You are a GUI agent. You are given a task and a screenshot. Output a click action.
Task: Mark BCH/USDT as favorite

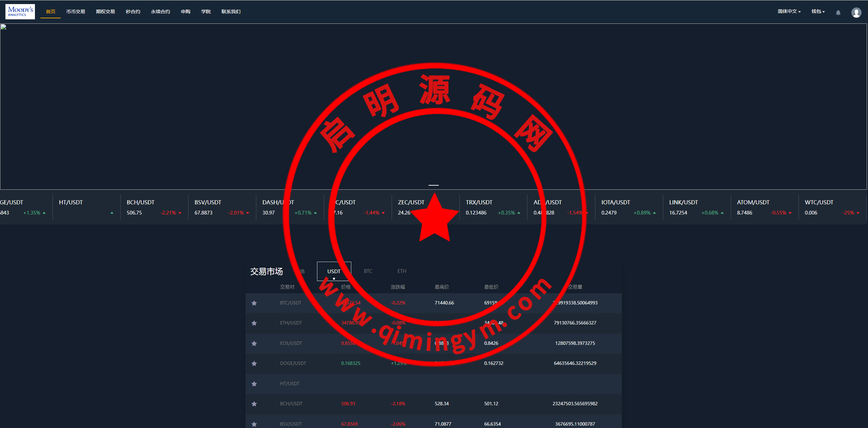(x=254, y=404)
